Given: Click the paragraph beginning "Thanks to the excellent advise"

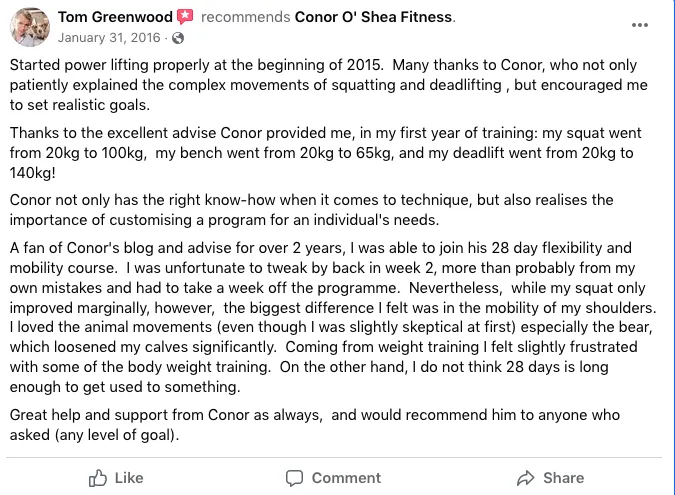Looking at the screenshot, I should tap(325, 153).
